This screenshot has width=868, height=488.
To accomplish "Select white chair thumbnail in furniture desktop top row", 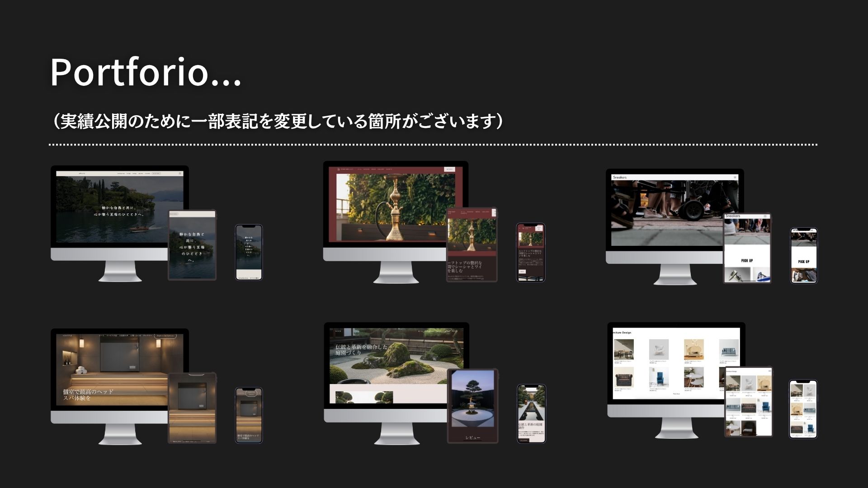I will pos(658,350).
